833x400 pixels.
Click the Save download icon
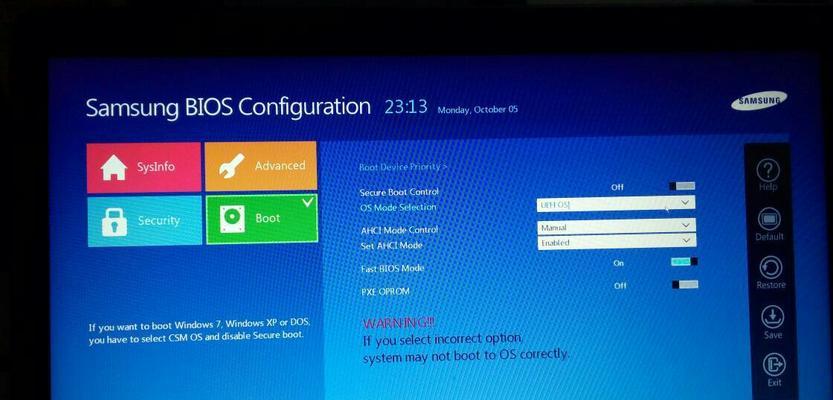[x=772, y=317]
